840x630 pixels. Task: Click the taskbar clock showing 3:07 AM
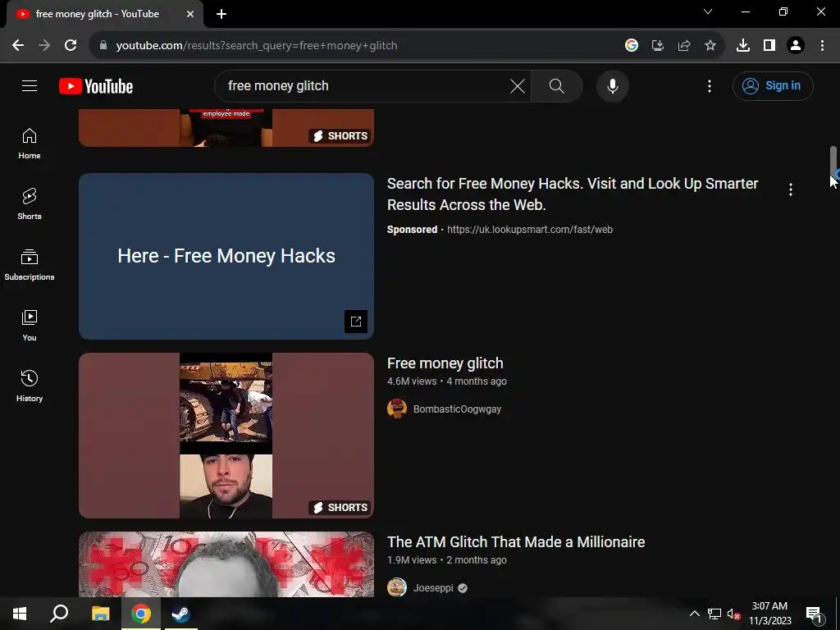coord(769,614)
